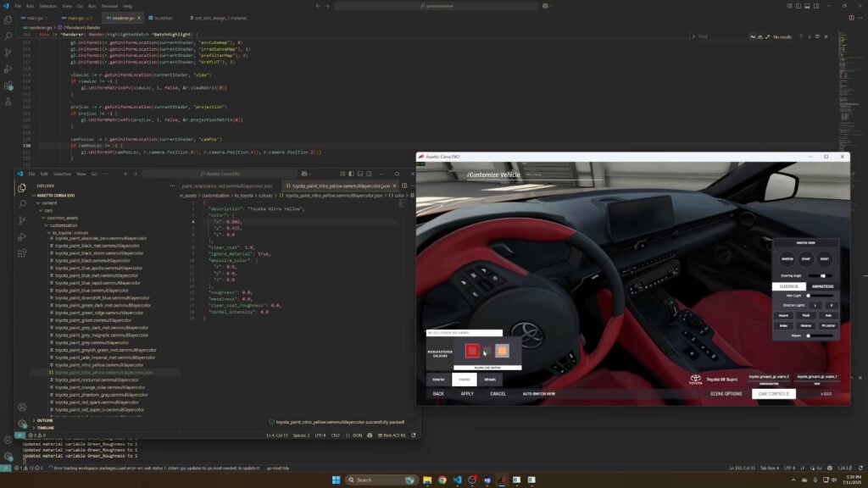Image resolution: width=868 pixels, height=488 pixels.
Task: Close the Find widget in the background editor
Action: click(826, 37)
